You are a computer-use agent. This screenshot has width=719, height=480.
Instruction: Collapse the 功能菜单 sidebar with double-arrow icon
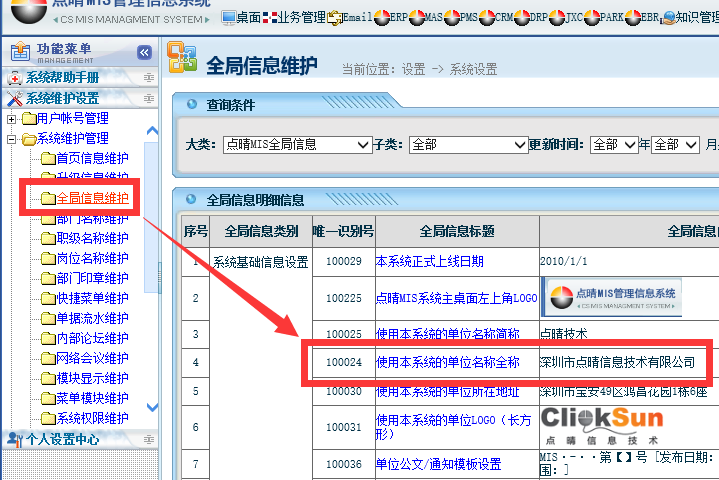pyautogui.click(x=144, y=52)
